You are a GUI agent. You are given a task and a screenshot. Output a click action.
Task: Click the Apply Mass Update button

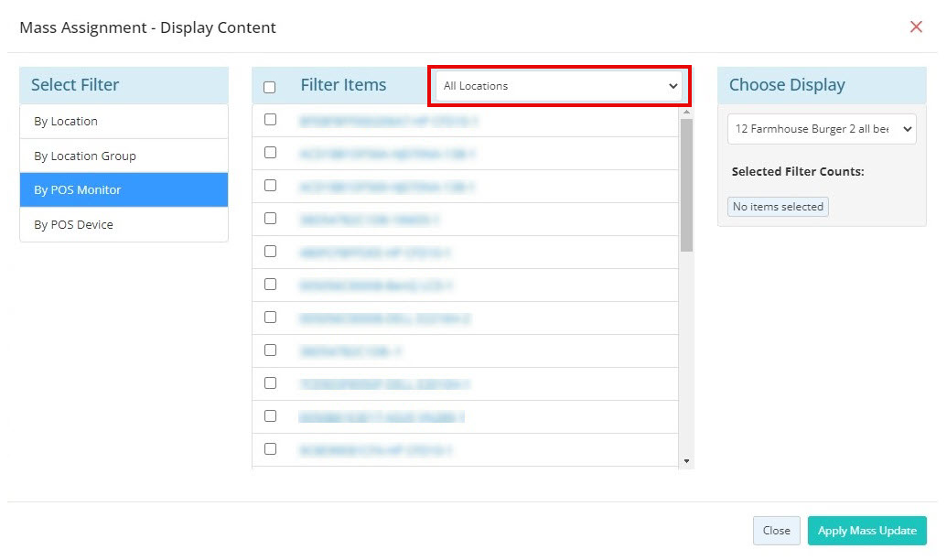pyautogui.click(x=866, y=531)
